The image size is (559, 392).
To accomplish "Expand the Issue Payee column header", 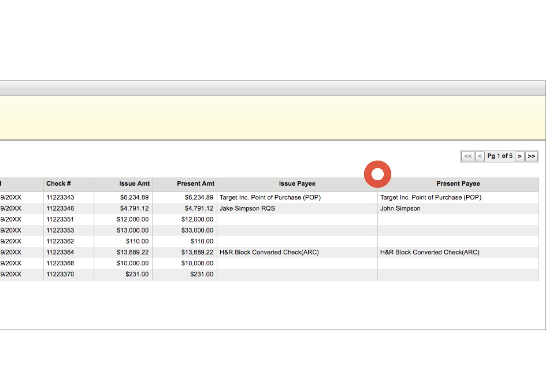I will click(297, 184).
